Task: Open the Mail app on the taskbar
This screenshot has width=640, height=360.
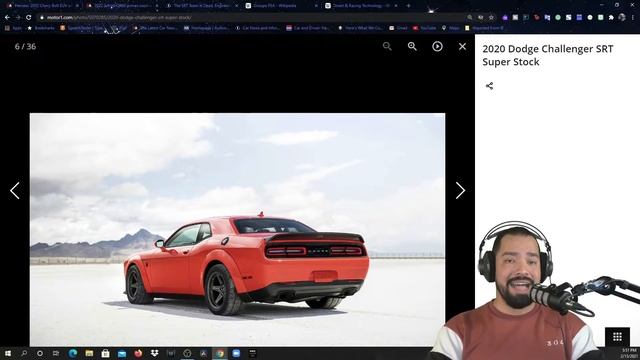Action: pyautogui.click(x=122, y=353)
